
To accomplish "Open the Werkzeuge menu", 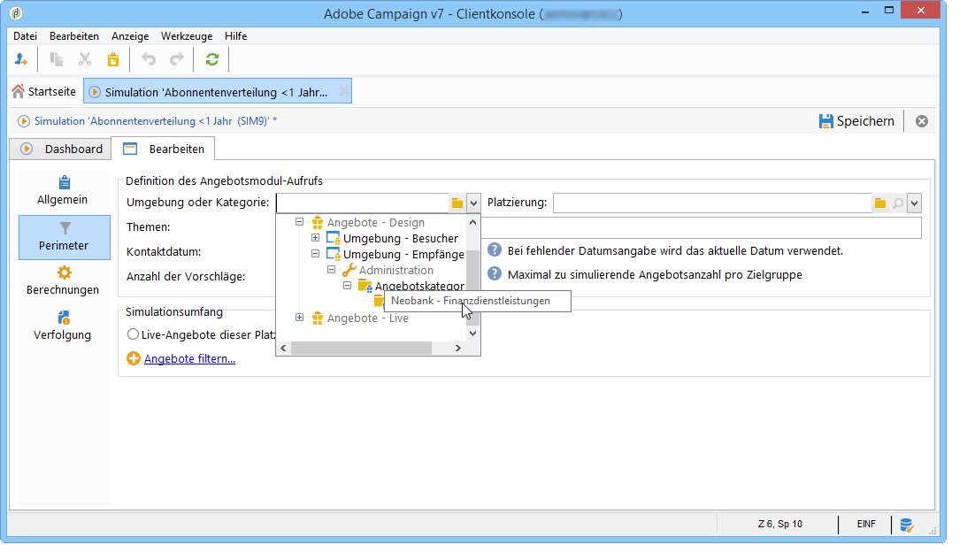I will click(187, 36).
